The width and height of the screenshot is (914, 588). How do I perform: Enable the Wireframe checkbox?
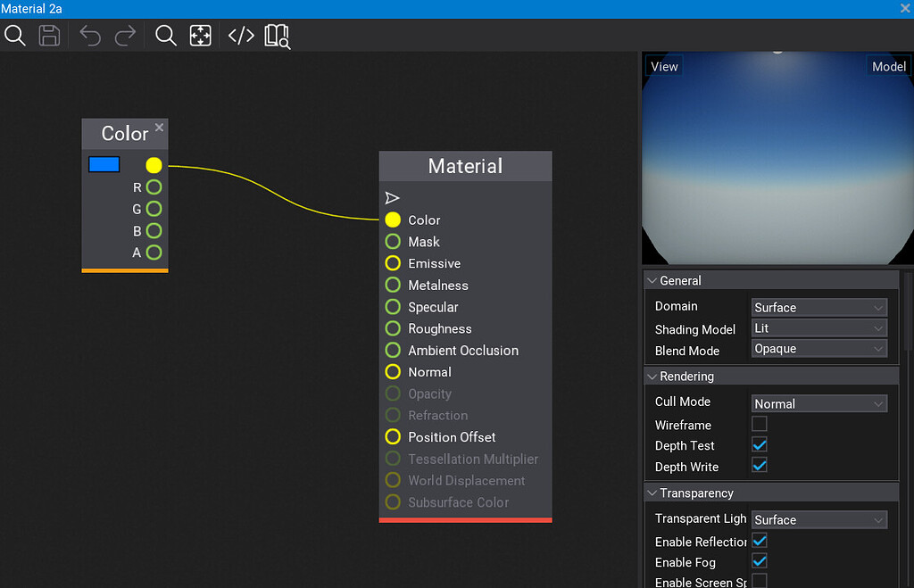[760, 424]
